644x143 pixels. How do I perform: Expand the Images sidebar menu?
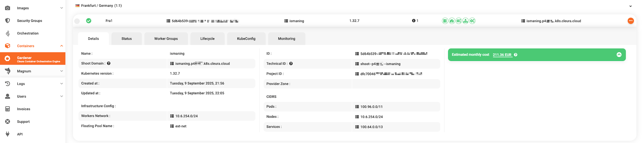coord(61,8)
